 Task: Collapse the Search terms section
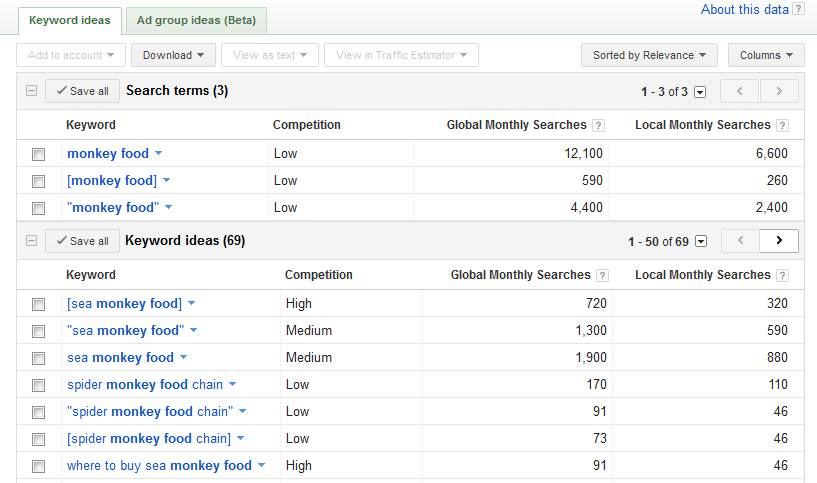(31, 91)
